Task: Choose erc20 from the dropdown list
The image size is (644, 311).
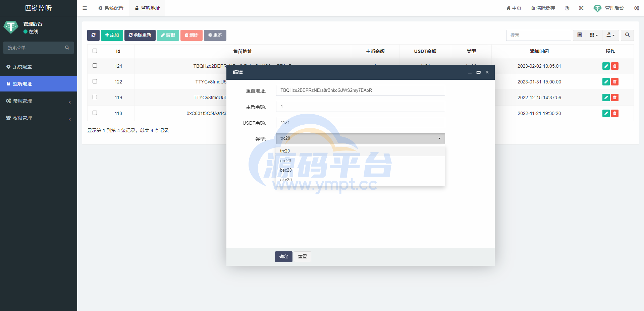Action: 360,161
